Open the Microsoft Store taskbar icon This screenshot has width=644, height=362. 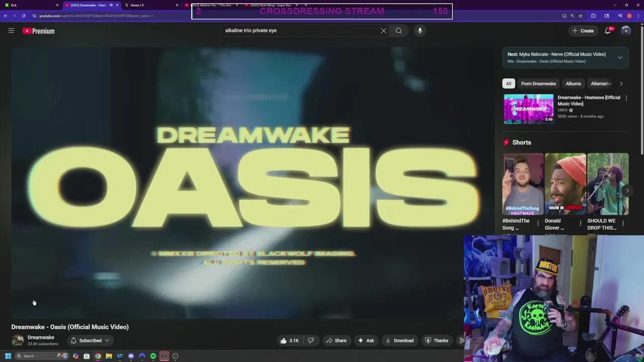[x=87, y=356]
